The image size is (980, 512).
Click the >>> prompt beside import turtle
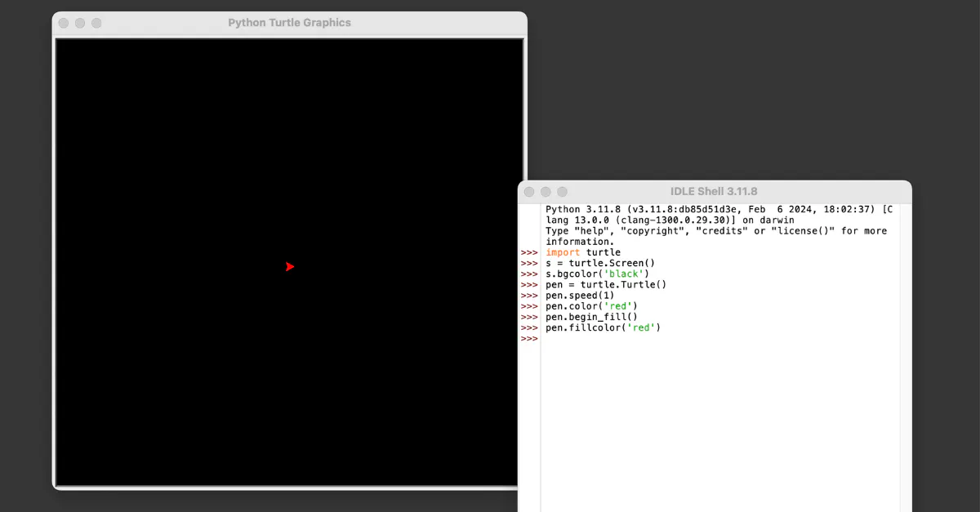pyautogui.click(x=529, y=253)
